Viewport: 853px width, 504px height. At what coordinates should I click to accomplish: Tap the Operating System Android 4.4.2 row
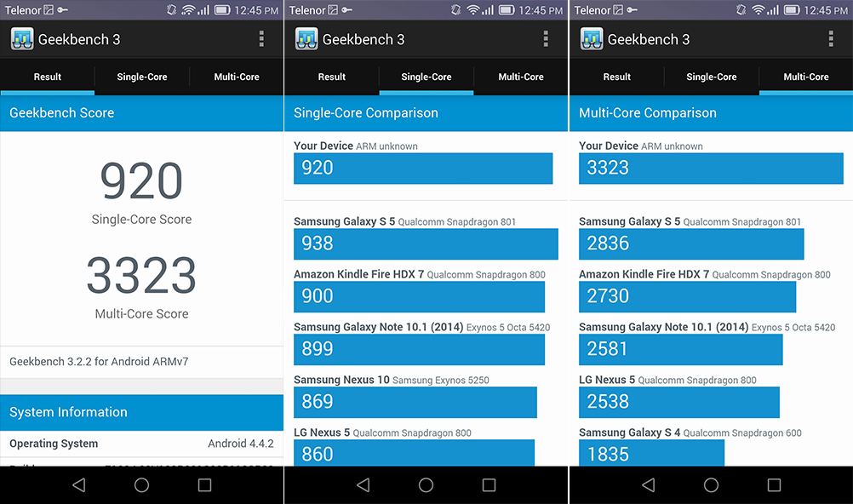point(141,444)
